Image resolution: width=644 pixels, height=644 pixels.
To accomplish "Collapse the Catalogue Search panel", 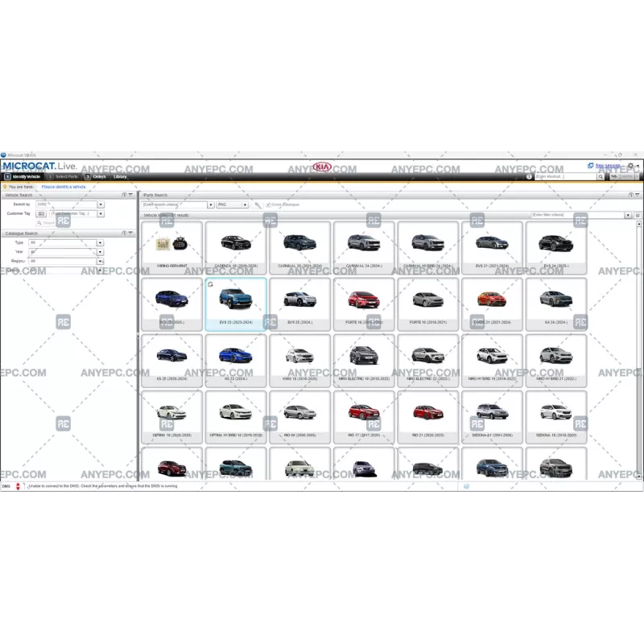I will [131, 233].
